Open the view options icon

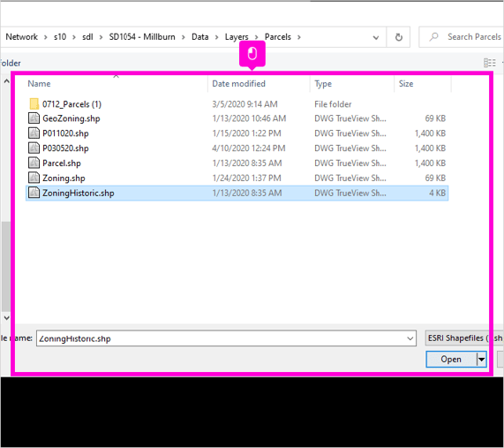pos(490,63)
